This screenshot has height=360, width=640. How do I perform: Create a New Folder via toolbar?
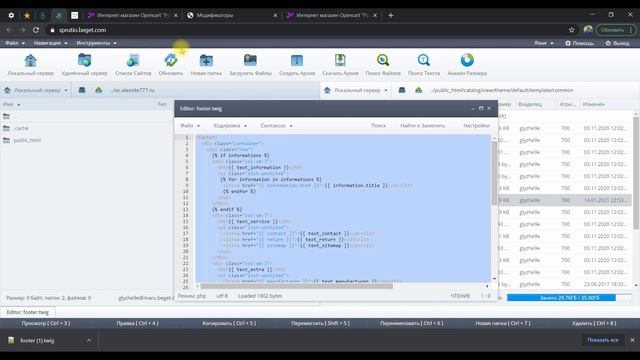click(206, 65)
